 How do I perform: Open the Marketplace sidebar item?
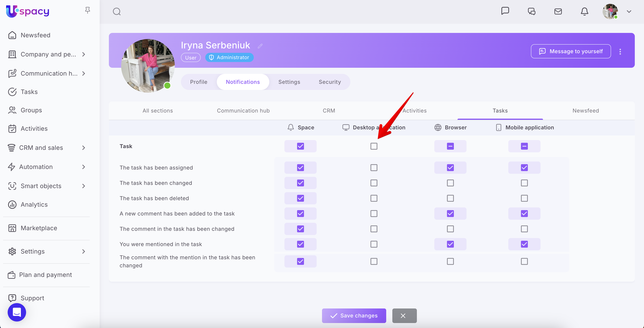[x=39, y=228]
